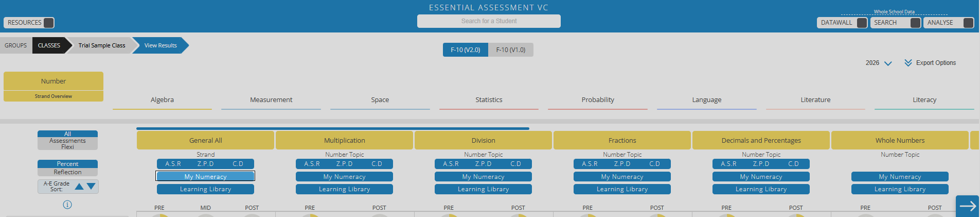Open the Statistics strand tab
The height and width of the screenshot is (217, 980).
[x=489, y=100]
